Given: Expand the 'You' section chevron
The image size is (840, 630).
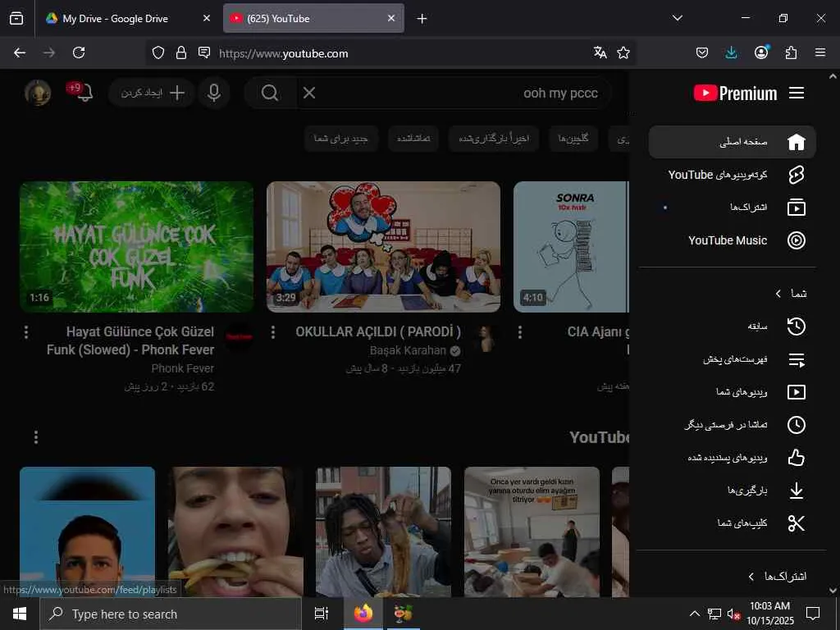Looking at the screenshot, I should [778, 294].
